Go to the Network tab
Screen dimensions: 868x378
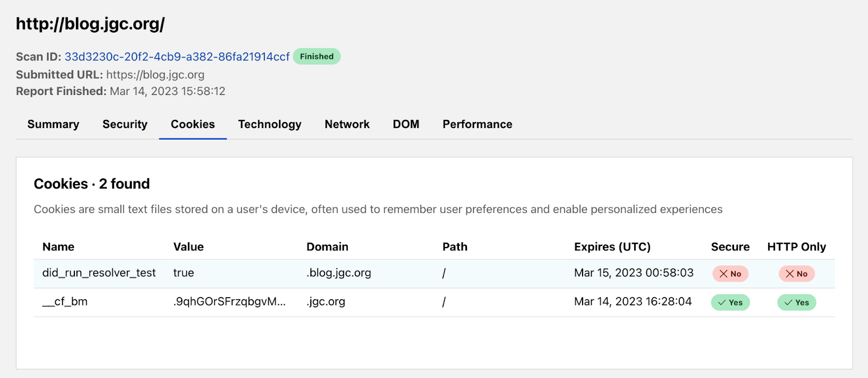(347, 124)
